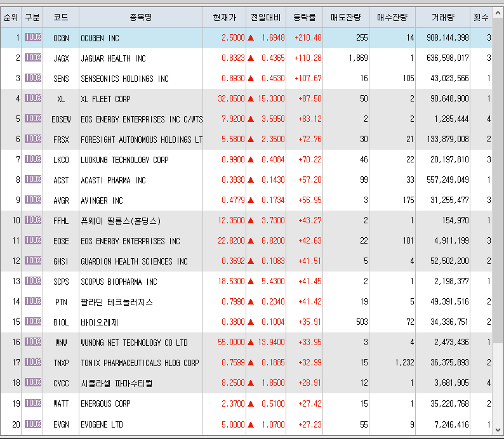Click the 매수잔량 column header
Image resolution: width=504 pixels, height=439 pixels.
coord(392,17)
